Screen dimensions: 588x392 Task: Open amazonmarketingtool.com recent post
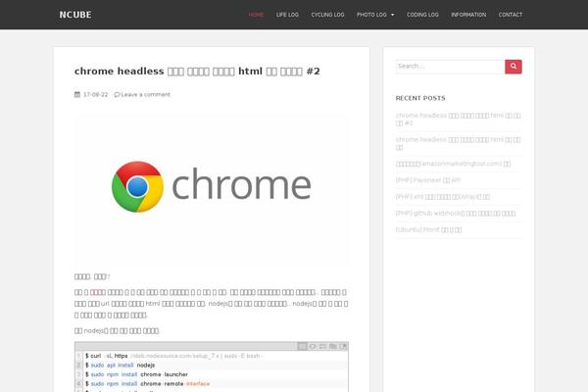[453, 164]
